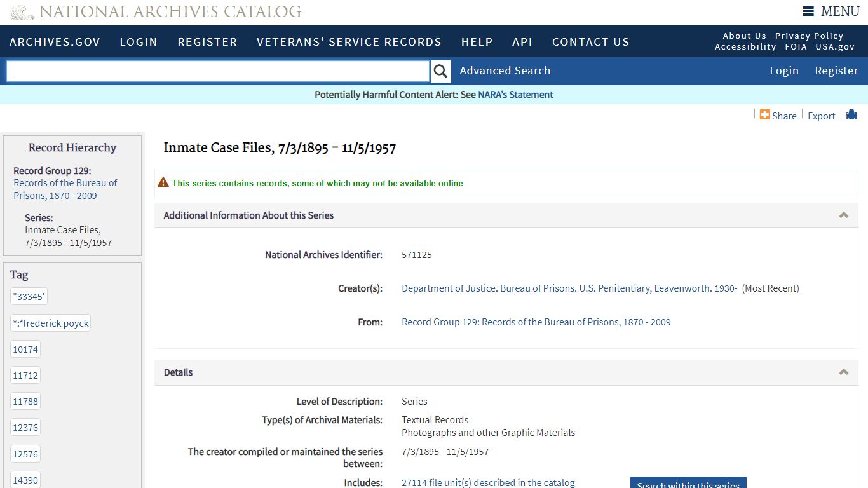Open CONTACT US nav item
Viewport: 868px width, 488px height.
590,42
